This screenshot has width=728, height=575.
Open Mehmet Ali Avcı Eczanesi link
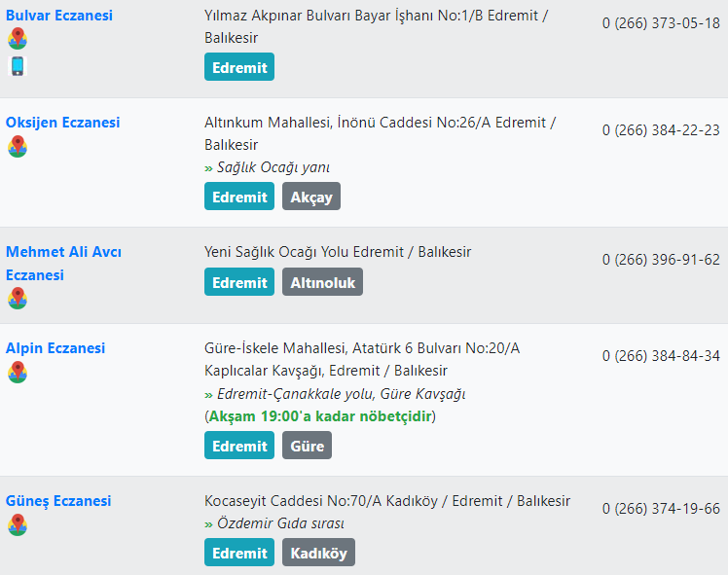pos(63,263)
